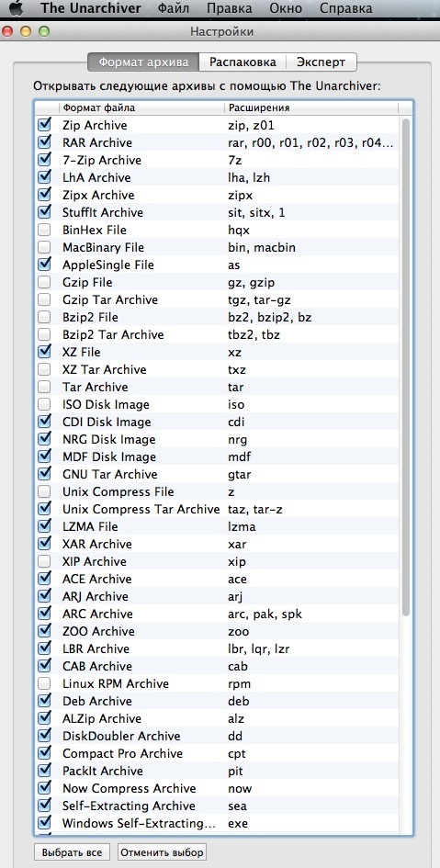The image size is (440, 868).
Task: Uncheck the DiskDoubler Archive checkbox
Action: [44, 736]
